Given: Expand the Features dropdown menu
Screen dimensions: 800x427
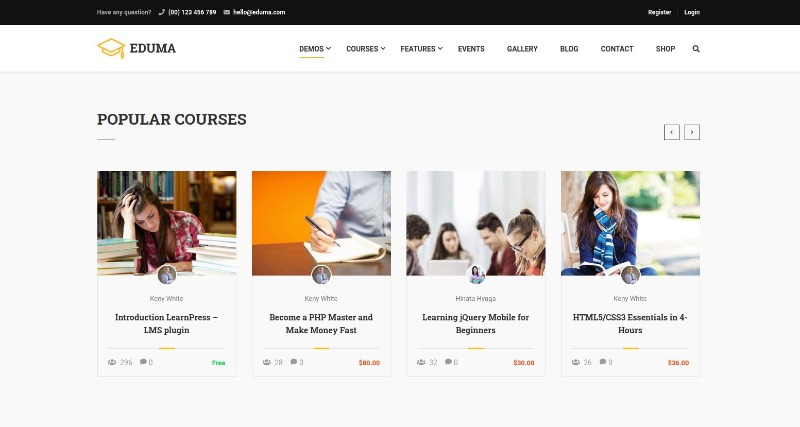Looking at the screenshot, I should point(421,49).
